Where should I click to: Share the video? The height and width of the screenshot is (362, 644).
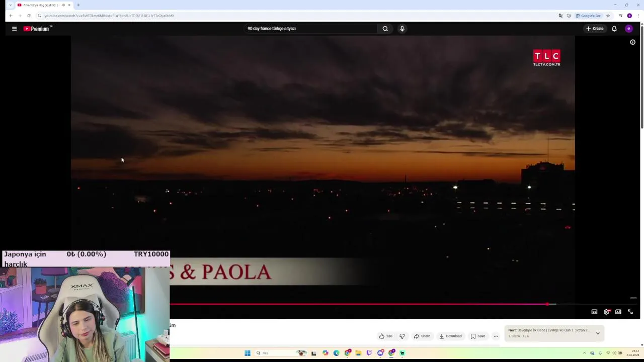click(x=422, y=336)
